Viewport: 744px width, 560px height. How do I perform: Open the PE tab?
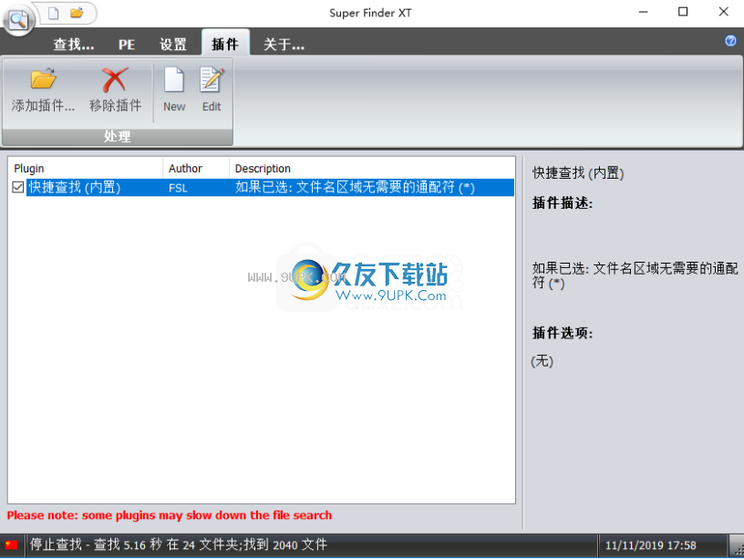tap(127, 45)
